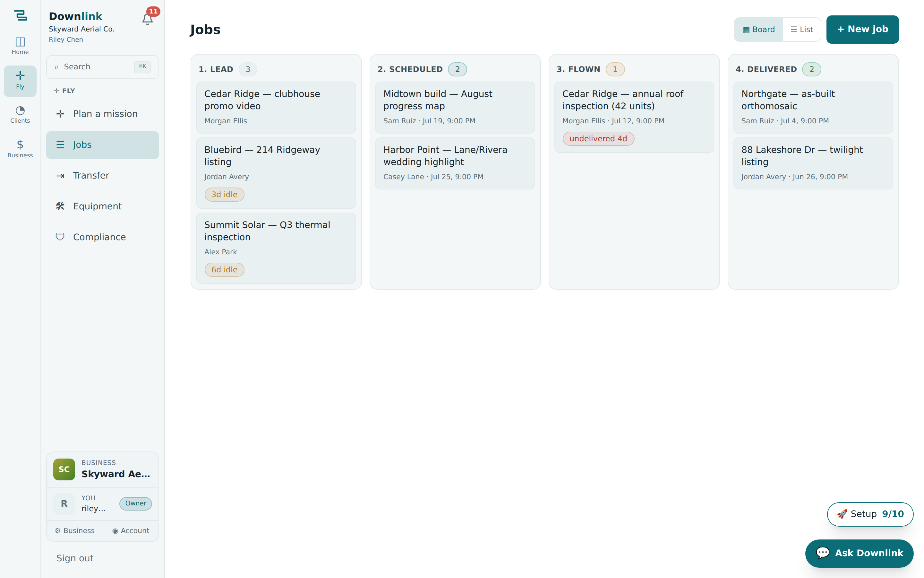Open Jobs in the sidebar
Screen dimensions: 924x578
[x=103, y=145]
